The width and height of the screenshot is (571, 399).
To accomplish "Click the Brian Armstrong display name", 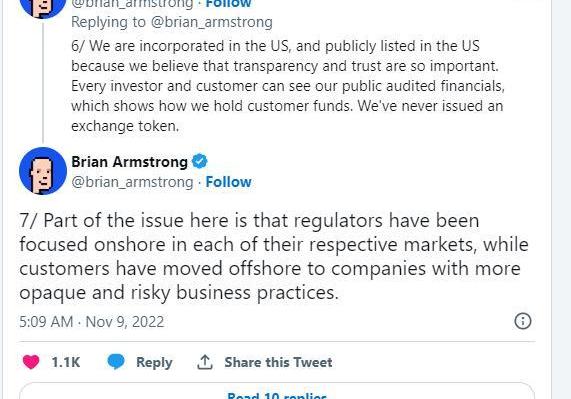I will [129, 162].
